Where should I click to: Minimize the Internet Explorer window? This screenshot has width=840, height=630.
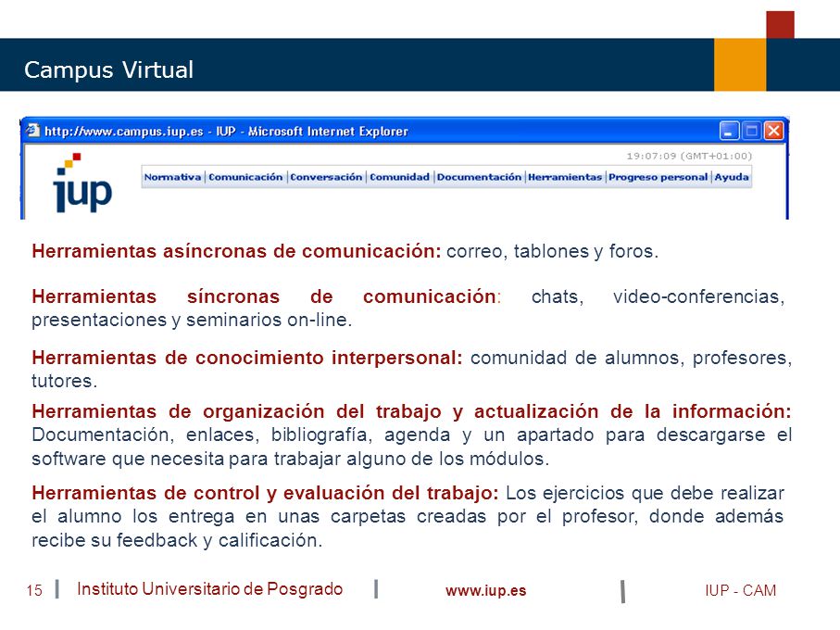(x=729, y=131)
